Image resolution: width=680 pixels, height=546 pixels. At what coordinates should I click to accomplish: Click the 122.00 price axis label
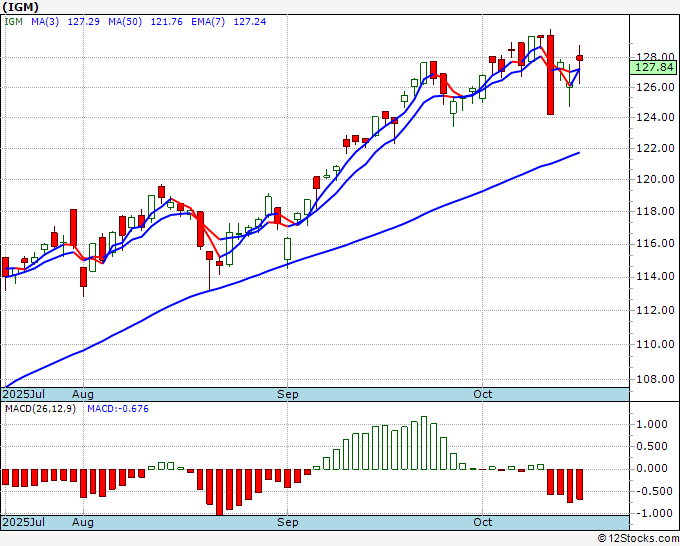[655, 148]
